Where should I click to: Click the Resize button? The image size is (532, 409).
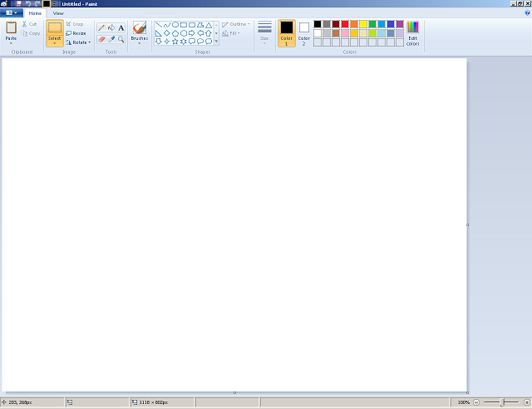click(76, 33)
